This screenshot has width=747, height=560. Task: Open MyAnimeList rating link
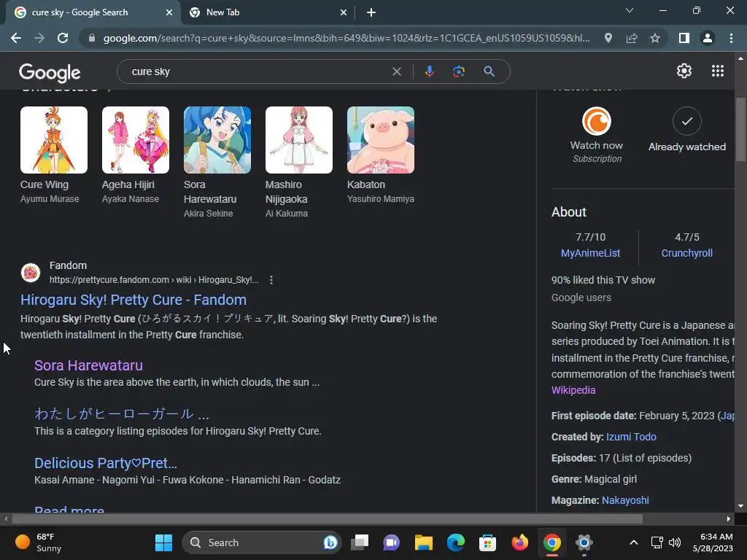point(590,253)
